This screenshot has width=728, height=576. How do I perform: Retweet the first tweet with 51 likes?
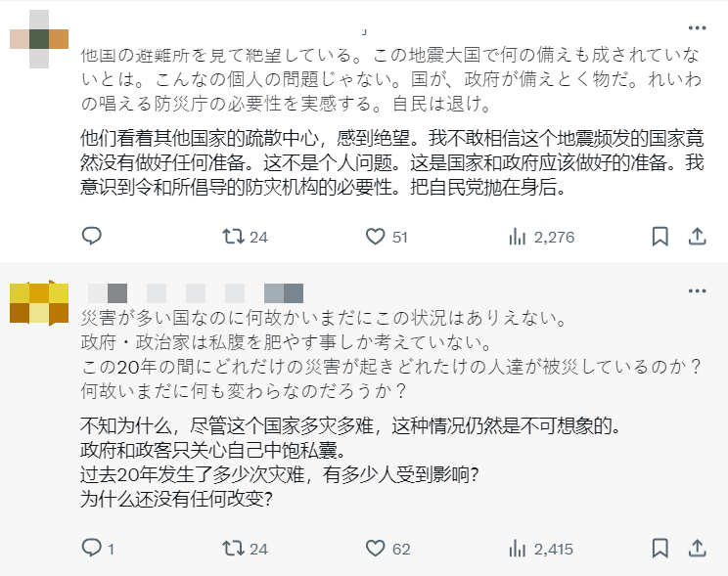233,237
